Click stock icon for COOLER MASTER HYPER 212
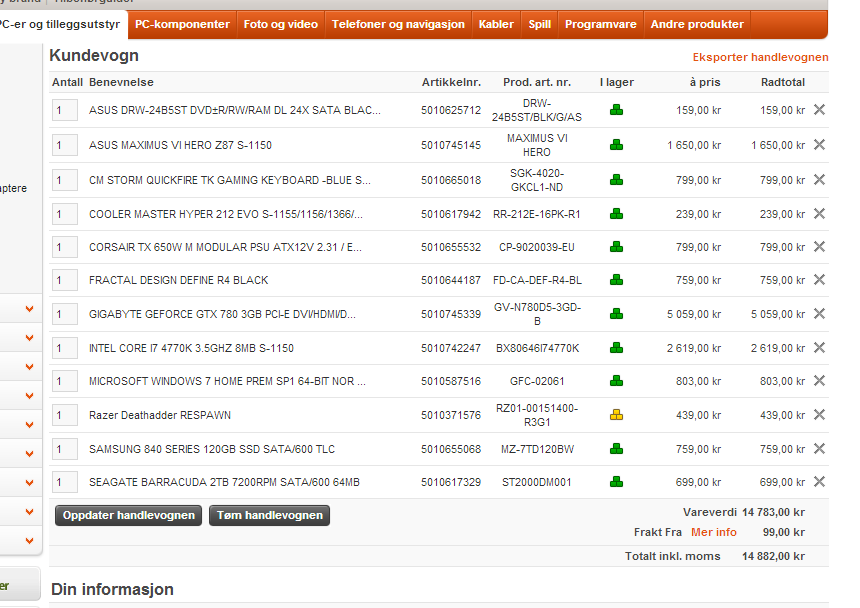Viewport: 860px width, 608px height. coord(616,214)
